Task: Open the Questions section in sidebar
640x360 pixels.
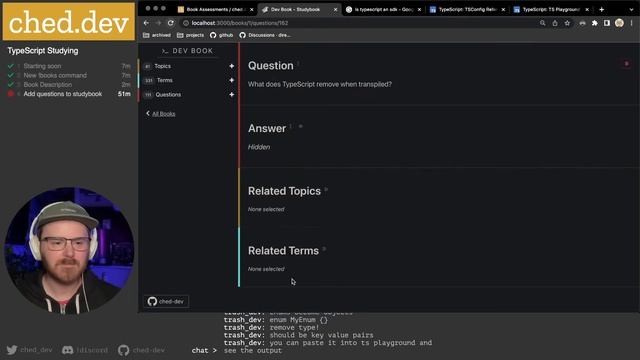Action: click(168, 95)
